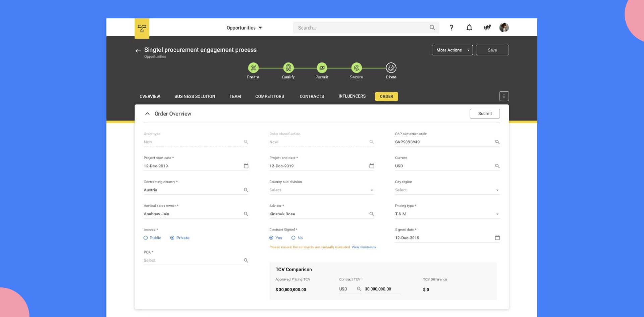
Task: Open More Actions dropdown
Action: click(452, 50)
